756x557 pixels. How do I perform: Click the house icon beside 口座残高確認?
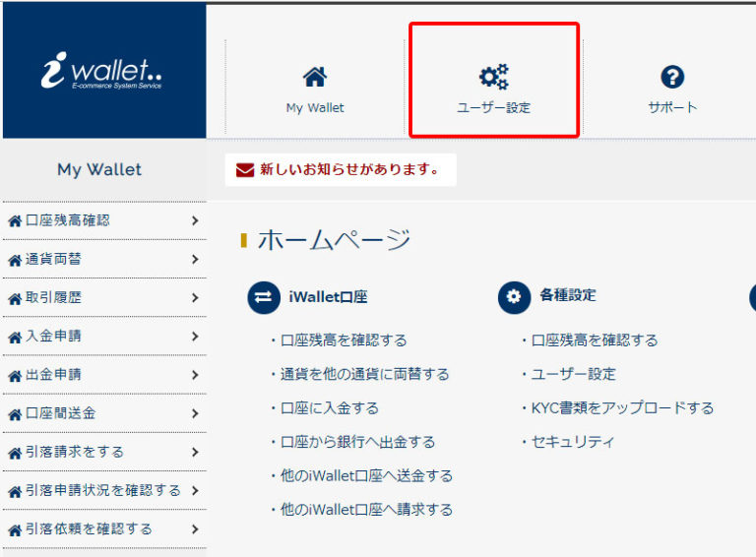(15, 221)
